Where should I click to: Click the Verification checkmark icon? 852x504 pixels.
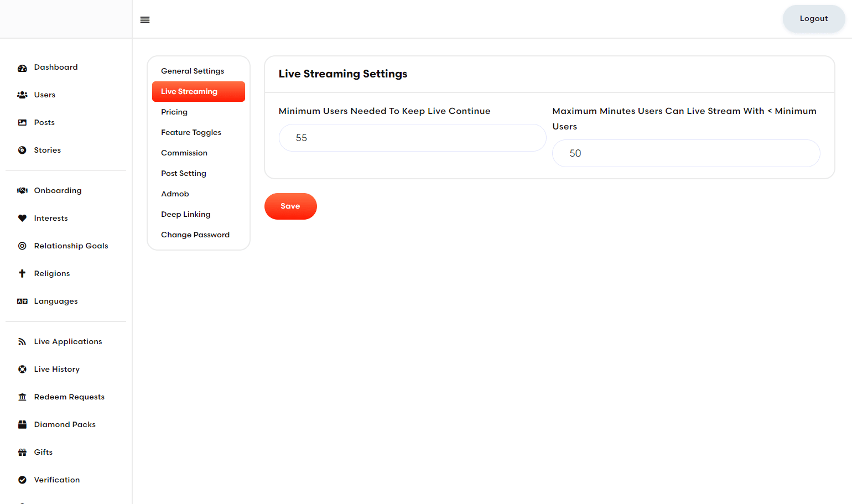pyautogui.click(x=22, y=480)
